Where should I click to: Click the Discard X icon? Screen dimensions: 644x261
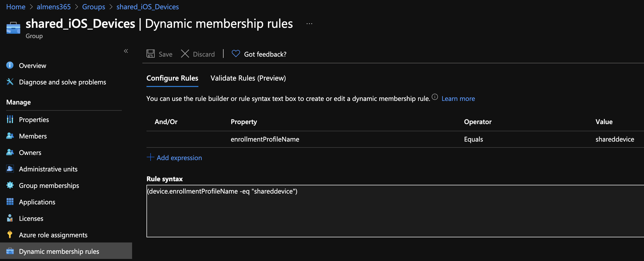tap(185, 54)
